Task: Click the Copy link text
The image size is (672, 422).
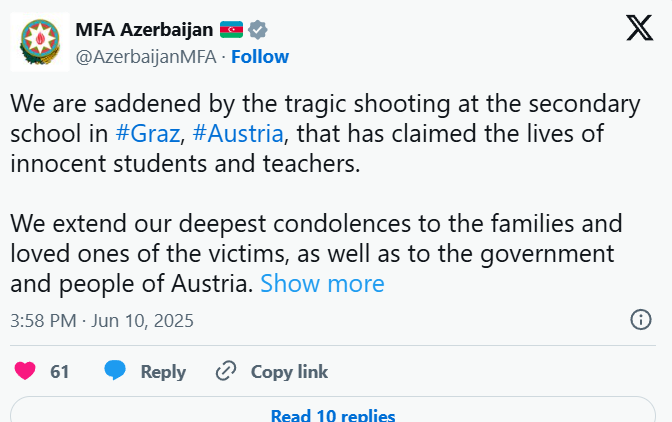Action: [289, 372]
